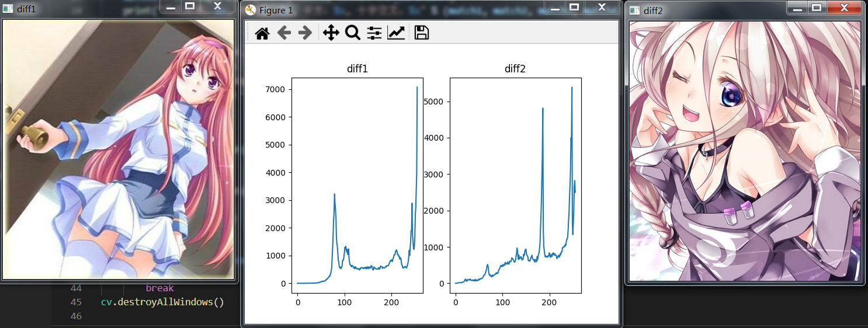Click the Figure 1 title bar text
This screenshot has height=328, width=868.
click(276, 11)
